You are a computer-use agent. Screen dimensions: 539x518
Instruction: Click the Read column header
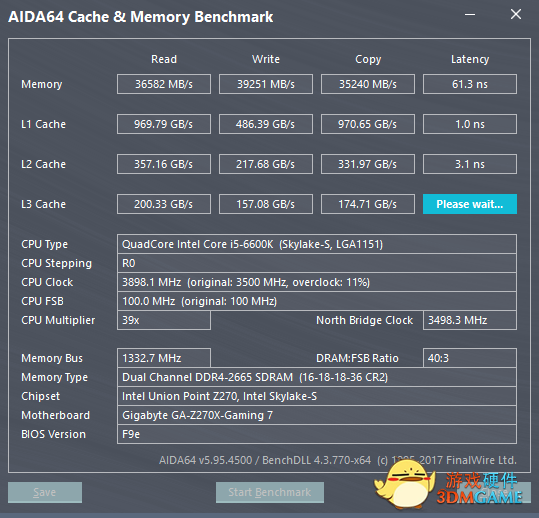click(164, 59)
